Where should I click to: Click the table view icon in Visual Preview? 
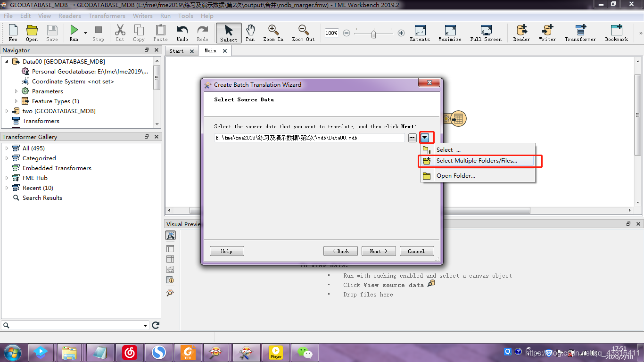(x=170, y=259)
